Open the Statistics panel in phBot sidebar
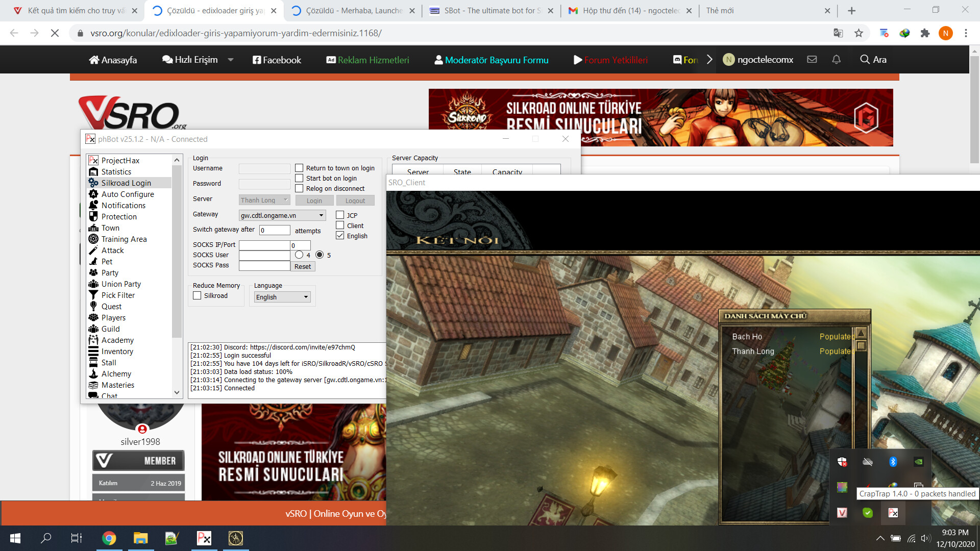This screenshot has width=980, height=551. 116,172
